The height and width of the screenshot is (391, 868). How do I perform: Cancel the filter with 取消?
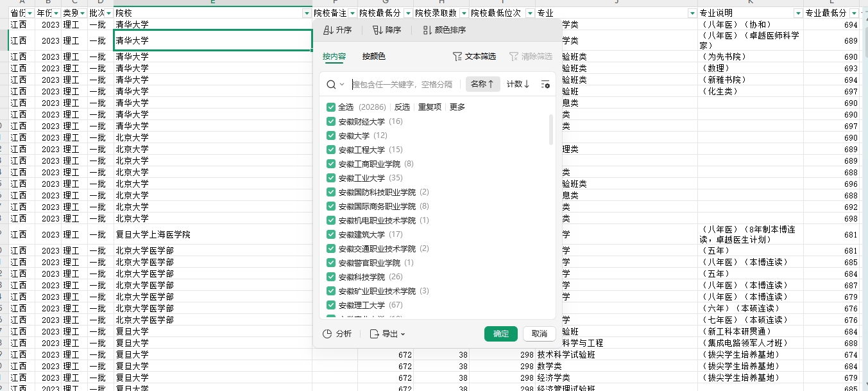pos(540,334)
